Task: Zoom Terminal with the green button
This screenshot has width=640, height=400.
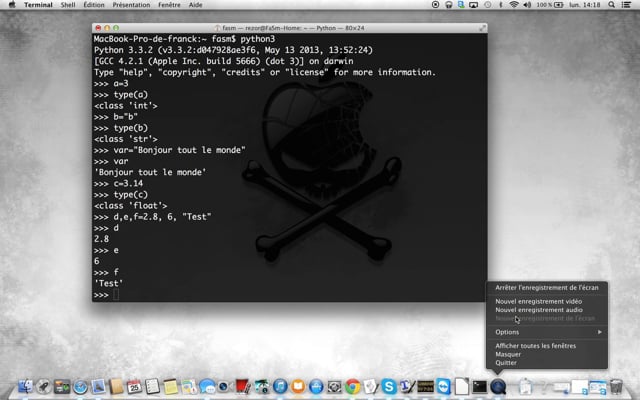Action: (116, 28)
